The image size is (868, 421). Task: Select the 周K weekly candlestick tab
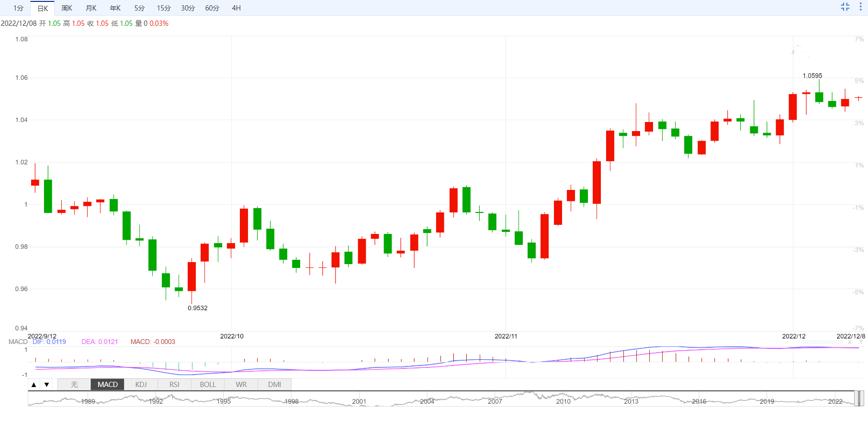(x=67, y=8)
